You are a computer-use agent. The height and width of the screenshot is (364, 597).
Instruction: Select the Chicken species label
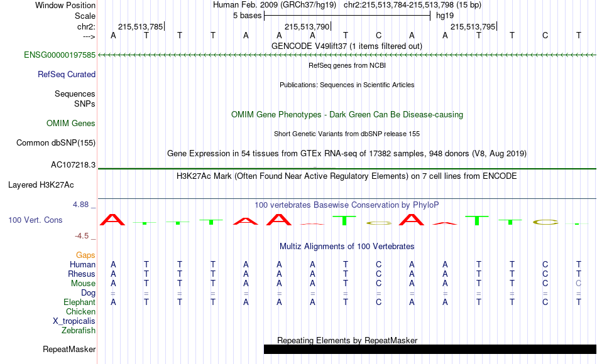point(80,311)
